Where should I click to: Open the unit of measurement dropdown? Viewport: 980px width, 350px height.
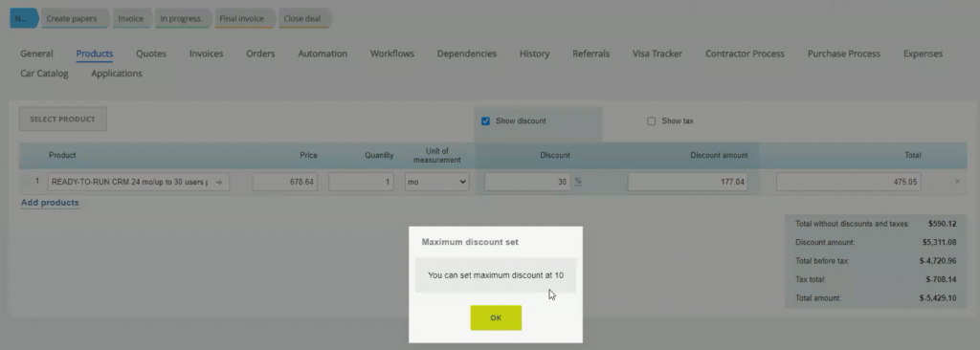[x=436, y=182]
